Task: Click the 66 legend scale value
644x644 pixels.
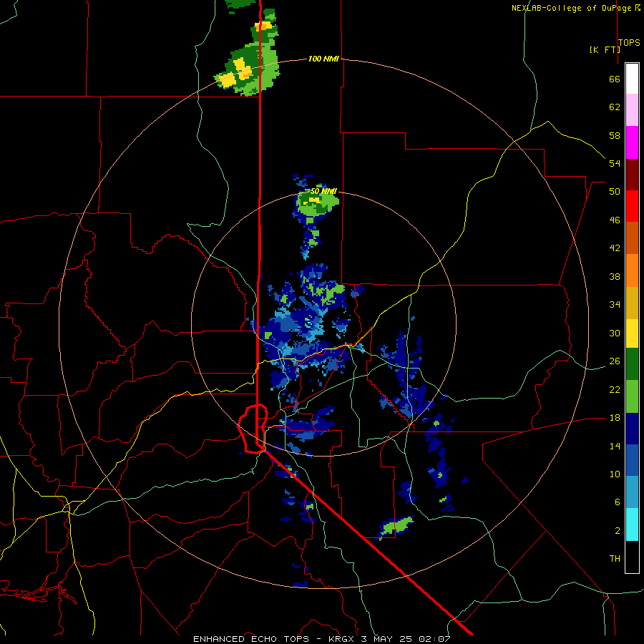Action: click(x=615, y=79)
